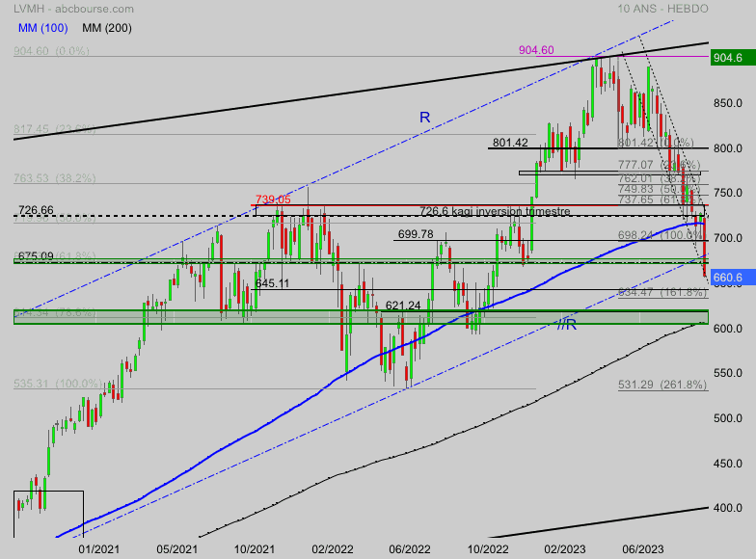Click the blue '//R' parallel channel label
The image size is (756, 559).
(x=567, y=324)
